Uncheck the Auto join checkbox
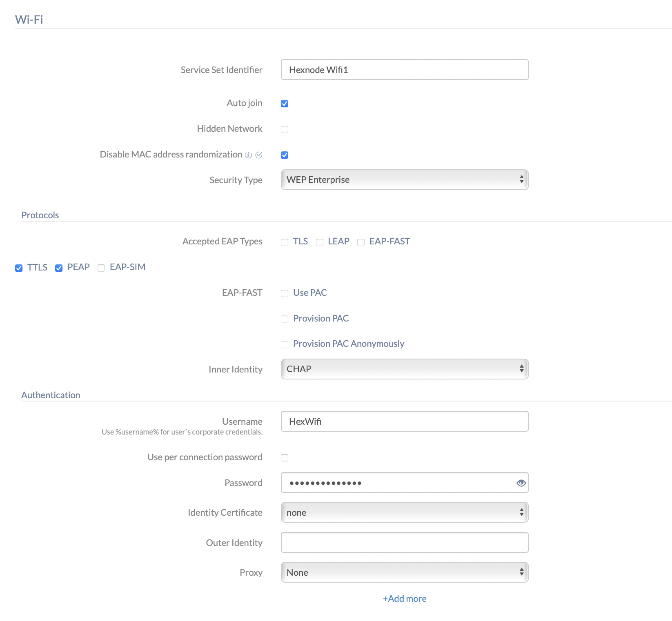The height and width of the screenshot is (621, 672). tap(285, 104)
